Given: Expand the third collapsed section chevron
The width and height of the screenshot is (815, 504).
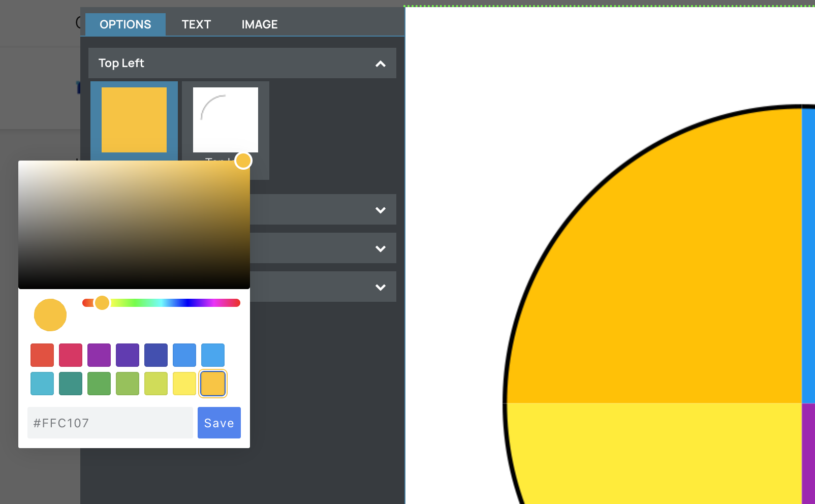Looking at the screenshot, I should pyautogui.click(x=381, y=248).
